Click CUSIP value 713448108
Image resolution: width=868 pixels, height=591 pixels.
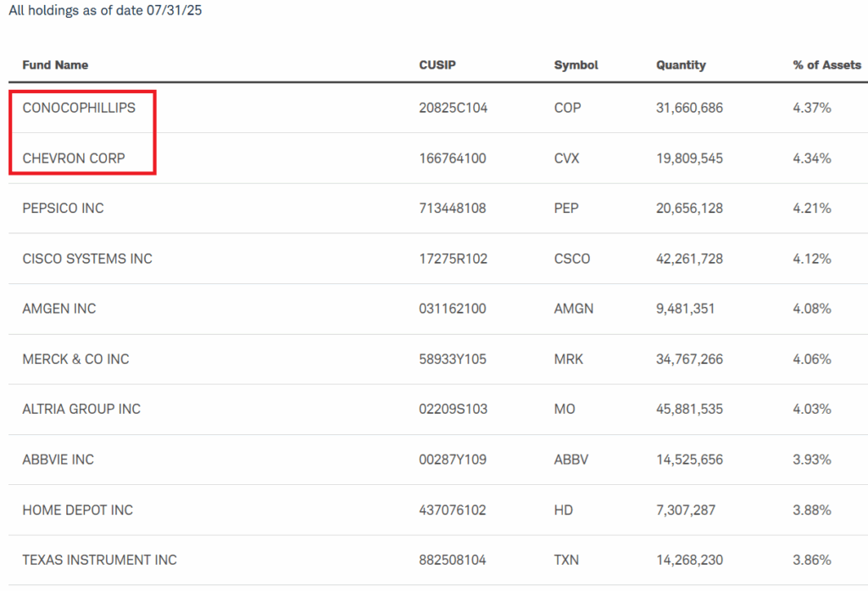pyautogui.click(x=453, y=209)
